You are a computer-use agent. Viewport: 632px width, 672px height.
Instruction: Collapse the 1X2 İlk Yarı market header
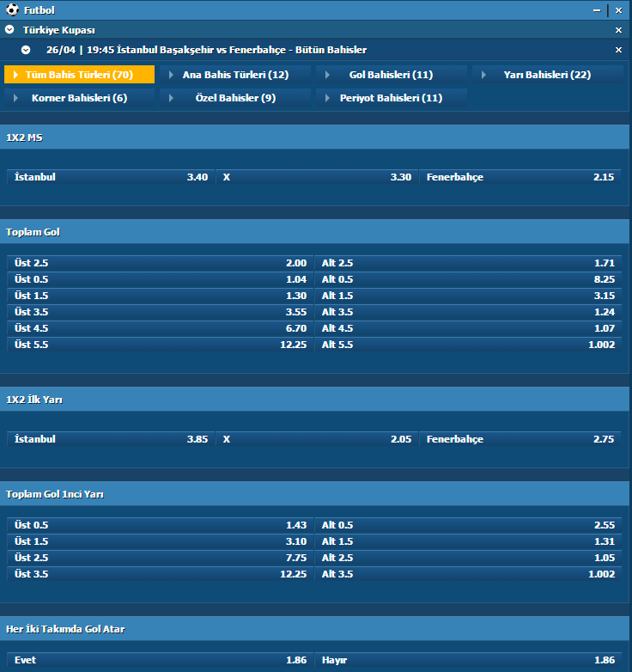point(315,400)
